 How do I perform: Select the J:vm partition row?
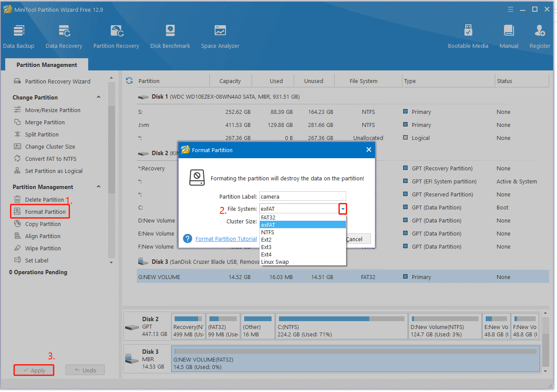[x=343, y=125]
